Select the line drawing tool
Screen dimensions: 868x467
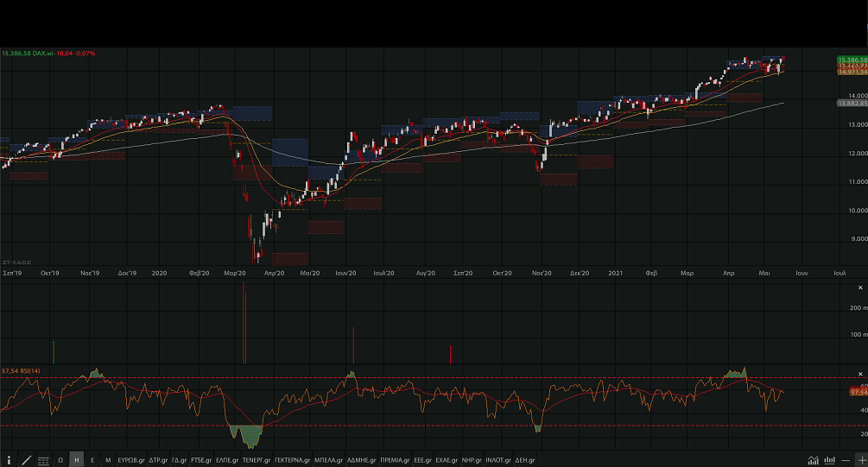pos(26,460)
